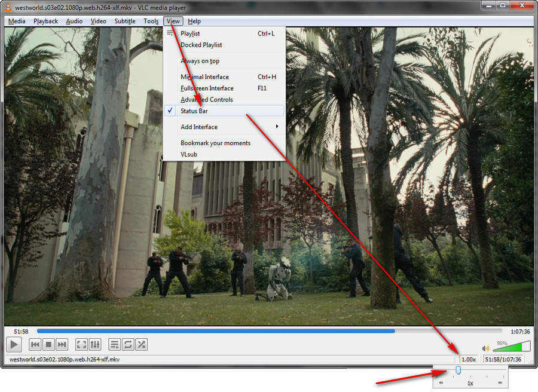Close the VLC media player window

pyautogui.click(x=522, y=5)
